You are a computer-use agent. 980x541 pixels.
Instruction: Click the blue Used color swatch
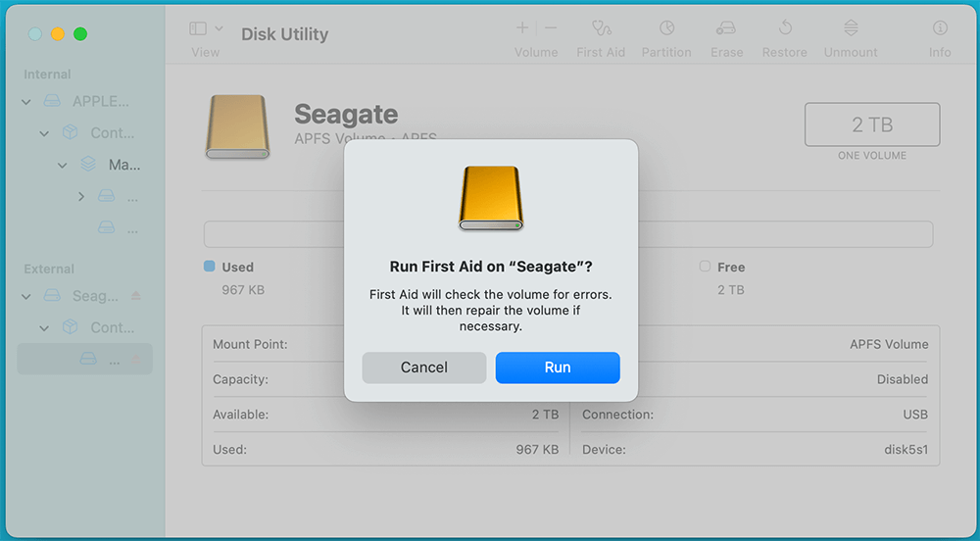(x=210, y=267)
